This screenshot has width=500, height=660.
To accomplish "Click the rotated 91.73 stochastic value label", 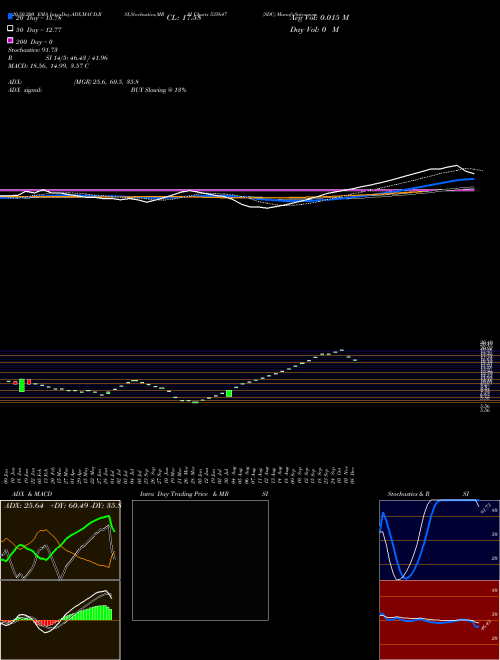I will click(x=484, y=508).
